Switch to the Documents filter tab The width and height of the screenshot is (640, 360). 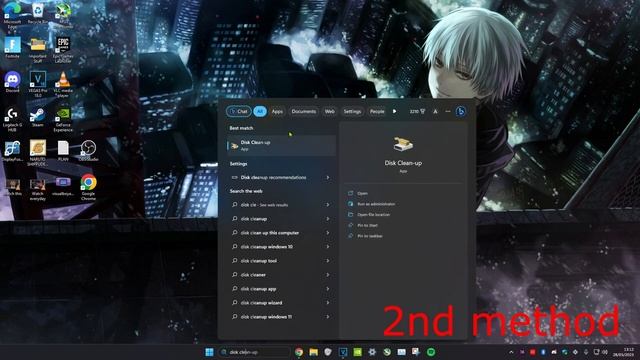[304, 111]
